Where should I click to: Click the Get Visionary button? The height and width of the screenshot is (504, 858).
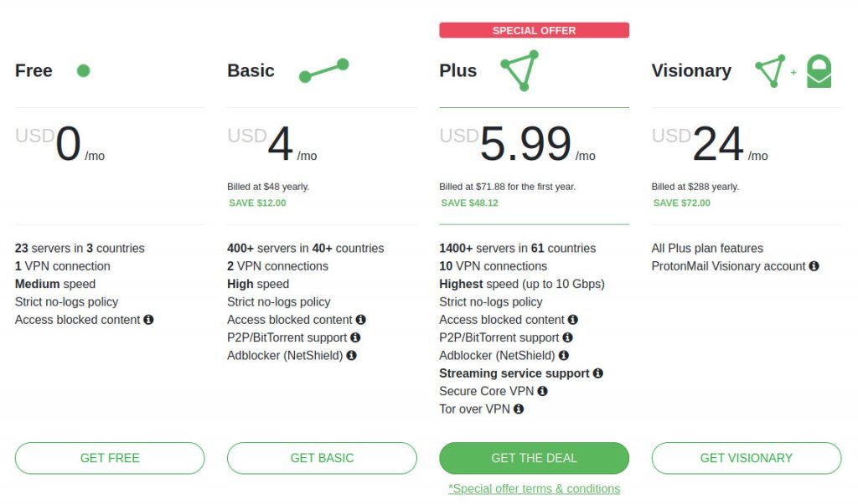747,458
